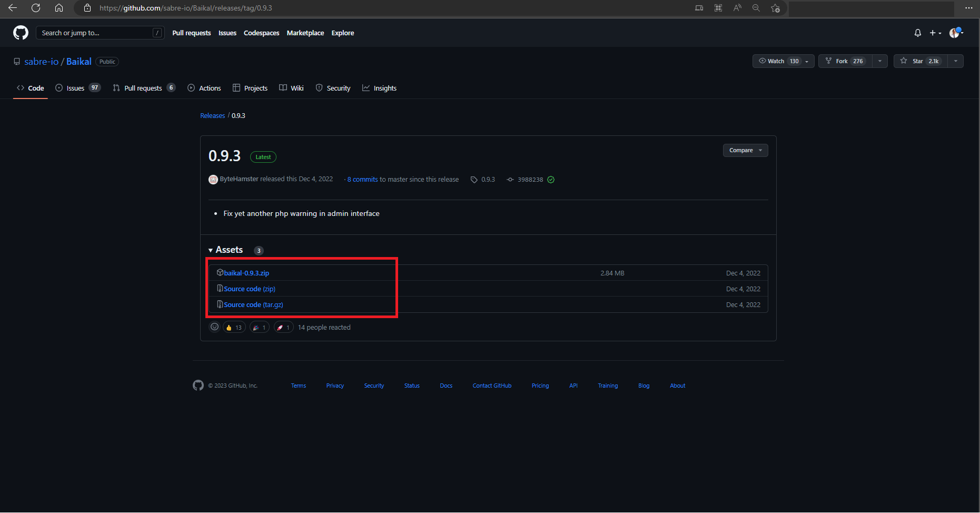Open the Terms footer link
The width and height of the screenshot is (980, 513).
click(299, 386)
